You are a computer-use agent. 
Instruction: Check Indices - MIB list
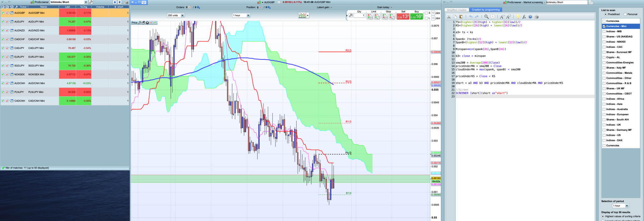604,31
